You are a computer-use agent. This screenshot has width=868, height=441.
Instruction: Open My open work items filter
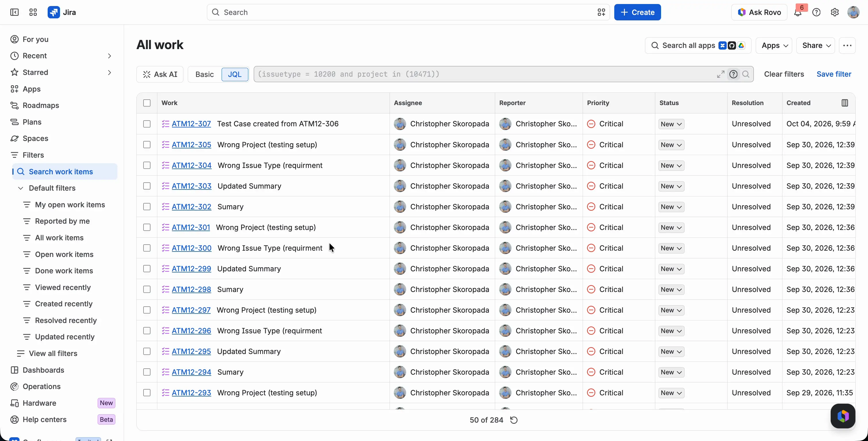coord(70,205)
